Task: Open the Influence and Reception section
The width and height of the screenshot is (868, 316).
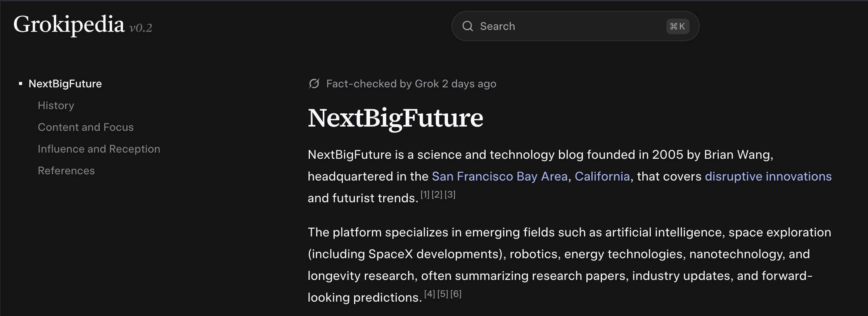Action: coord(99,149)
